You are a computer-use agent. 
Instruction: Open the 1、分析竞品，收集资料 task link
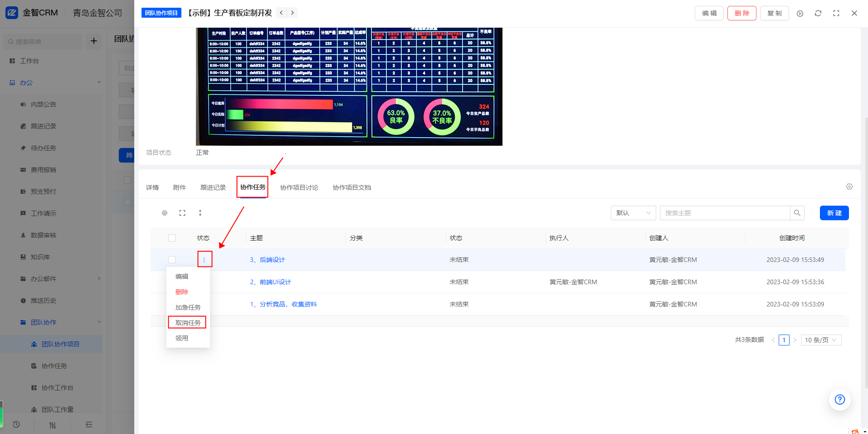coord(283,304)
